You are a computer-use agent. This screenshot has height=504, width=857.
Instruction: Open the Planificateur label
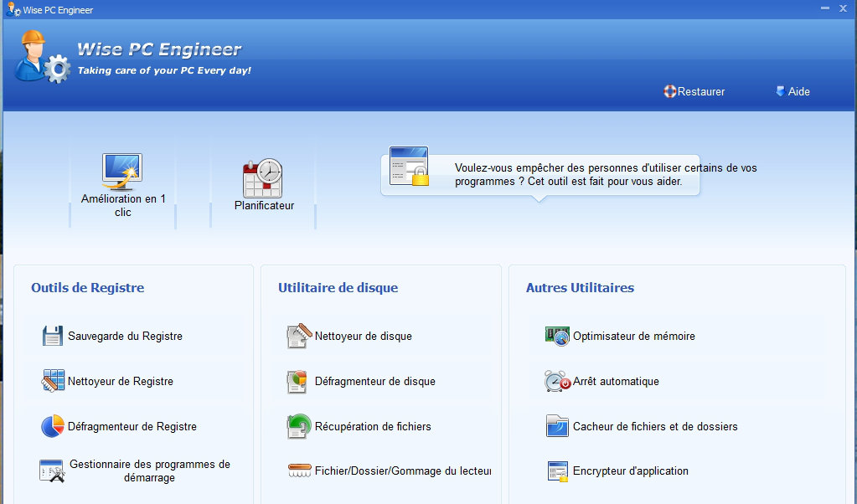tap(264, 205)
